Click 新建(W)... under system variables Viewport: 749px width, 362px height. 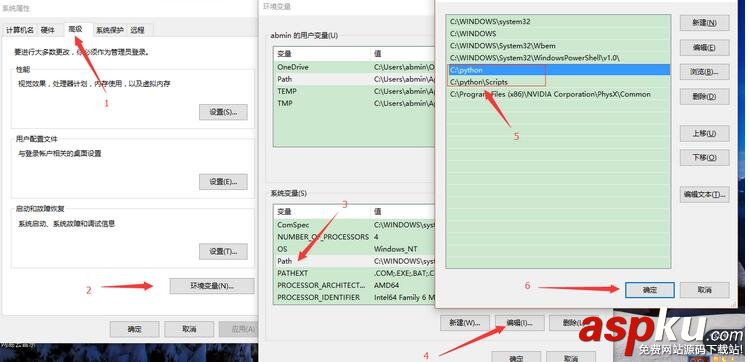point(465,322)
